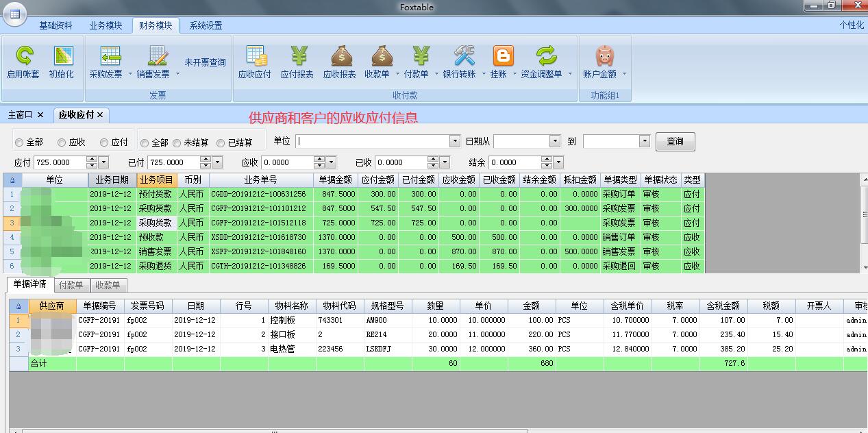
Task: Click the 未开票查询 button
Action: coord(205,62)
